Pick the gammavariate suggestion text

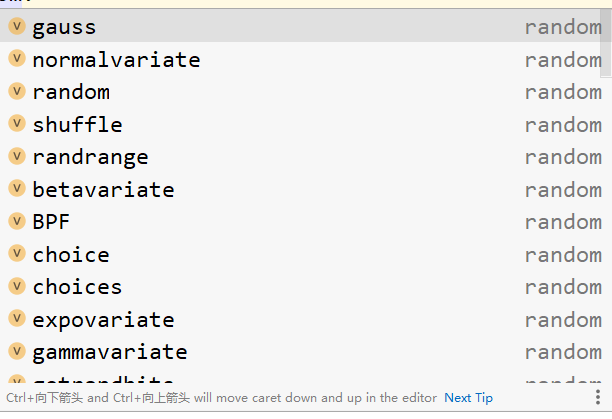(x=109, y=352)
